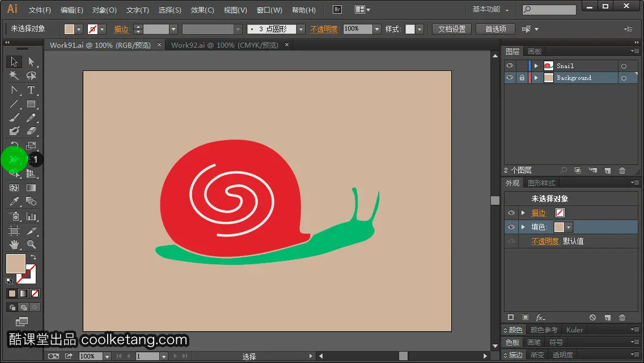This screenshot has width=644, height=363.
Task: Set paint mode to None
Action: point(35,294)
